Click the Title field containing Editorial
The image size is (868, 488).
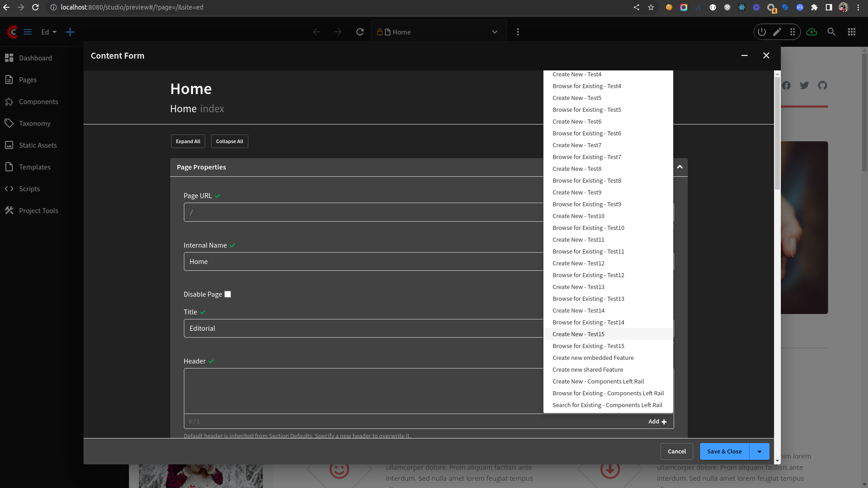tap(318, 328)
